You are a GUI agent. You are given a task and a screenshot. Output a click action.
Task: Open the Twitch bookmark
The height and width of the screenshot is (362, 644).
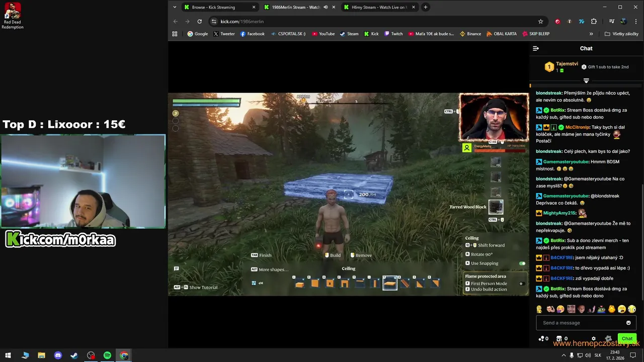[393, 34]
